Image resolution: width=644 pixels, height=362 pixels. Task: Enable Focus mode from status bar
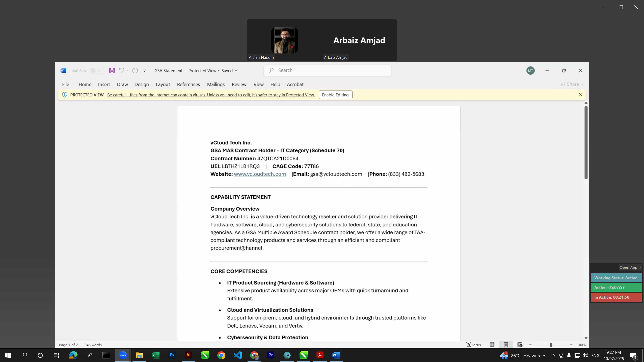point(473,345)
